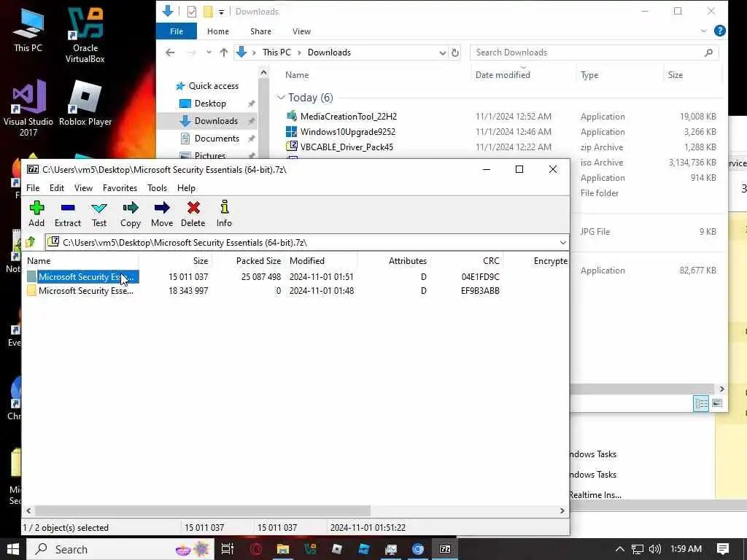The width and height of the screenshot is (747, 560).
Task: Choose the Move toolbar icon in 7-Zip
Action: (162, 214)
